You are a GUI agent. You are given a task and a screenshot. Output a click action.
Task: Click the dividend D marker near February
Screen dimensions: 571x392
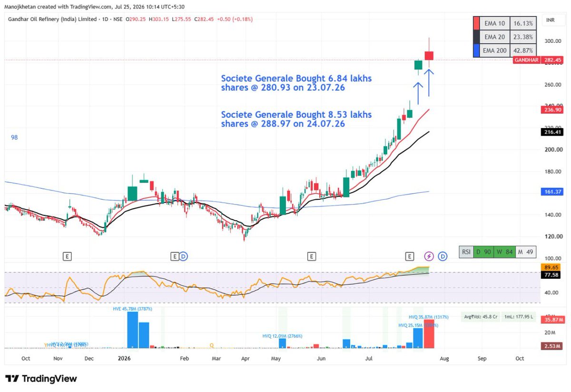click(183, 256)
